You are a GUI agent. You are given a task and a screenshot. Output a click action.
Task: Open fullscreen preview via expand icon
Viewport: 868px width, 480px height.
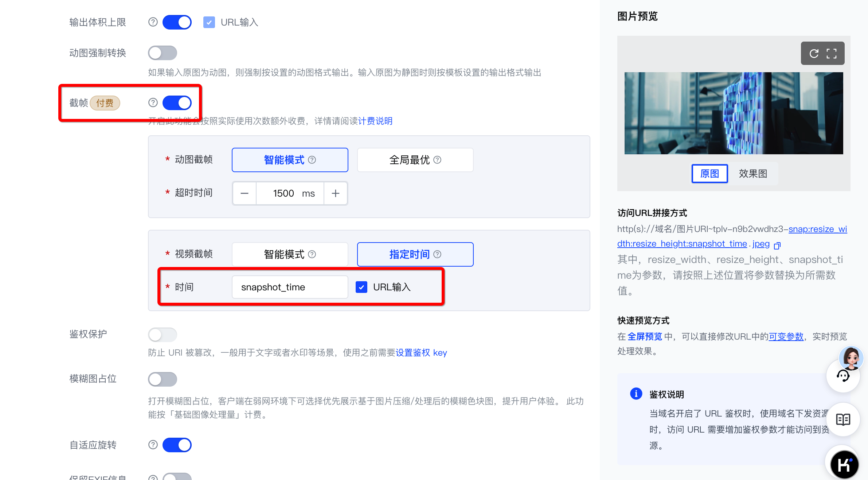click(x=832, y=54)
